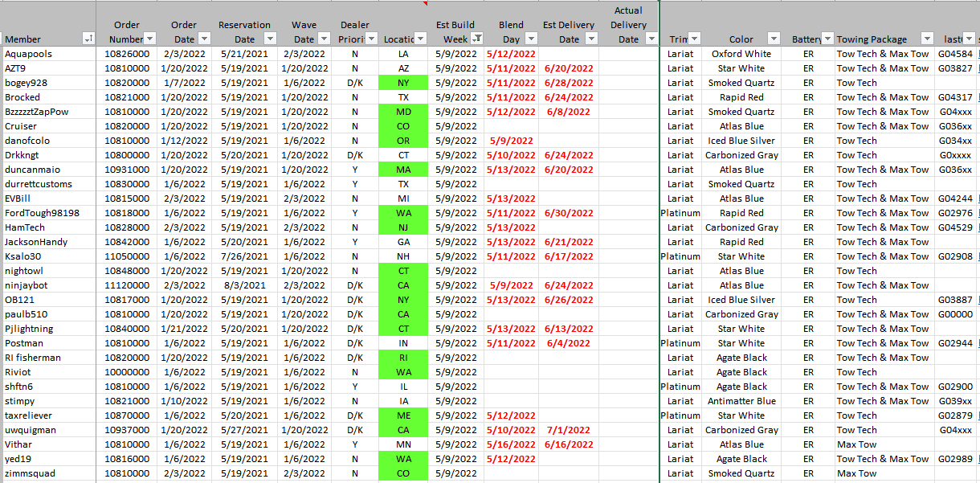The width and height of the screenshot is (980, 483).
Task: Expand the Order Date filter dropdown
Action: 204,39
